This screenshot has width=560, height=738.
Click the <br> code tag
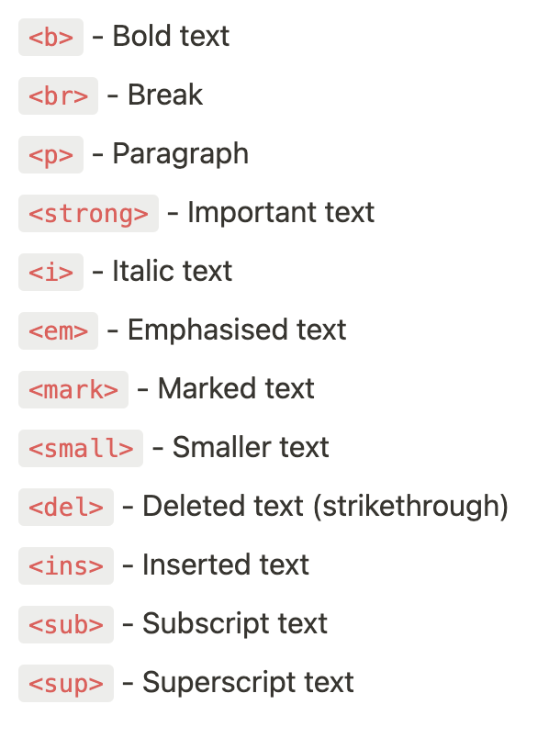click(59, 96)
